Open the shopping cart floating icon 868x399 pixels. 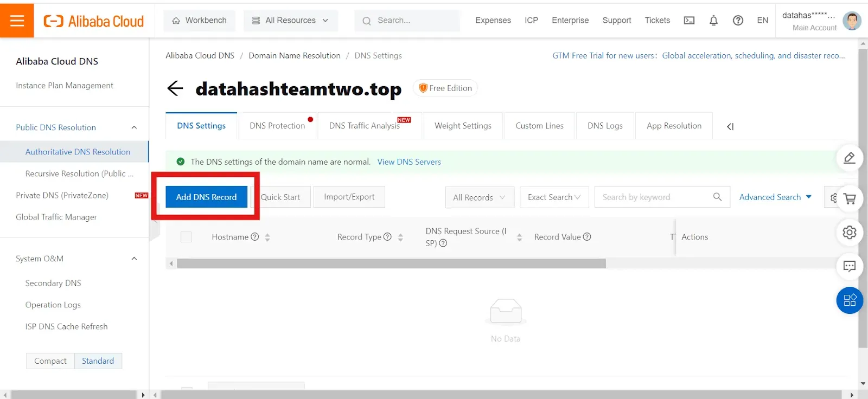(850, 199)
